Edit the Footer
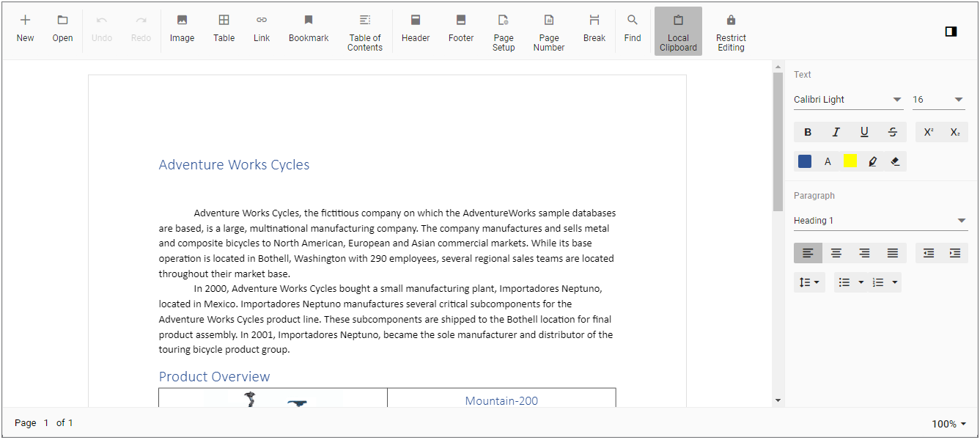The height and width of the screenshot is (440, 980). pos(461,30)
